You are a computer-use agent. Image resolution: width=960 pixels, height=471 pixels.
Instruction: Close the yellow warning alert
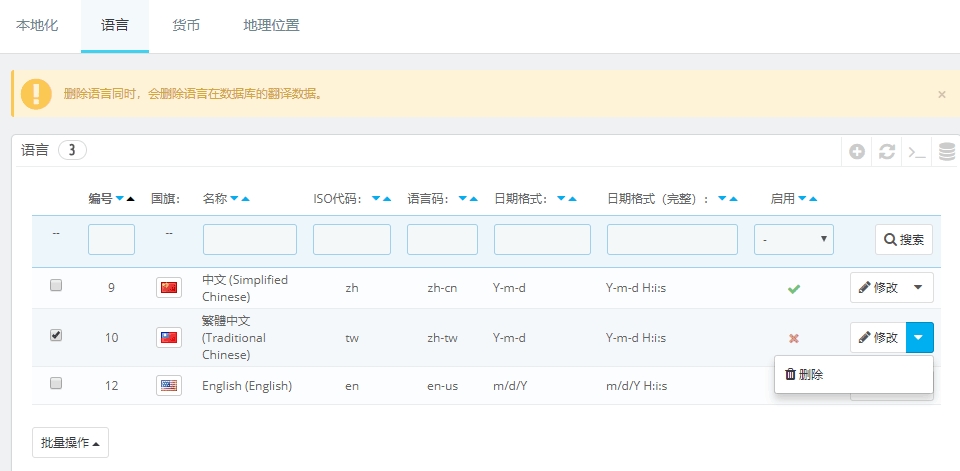coord(941,94)
